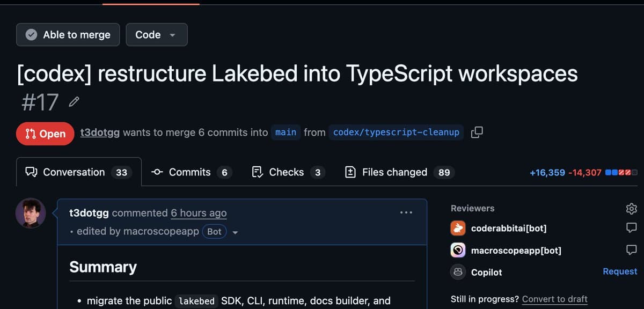The image size is (644, 309).
Task: Open the macroscopeapp[bot] reviewer link
Action: pos(516,250)
